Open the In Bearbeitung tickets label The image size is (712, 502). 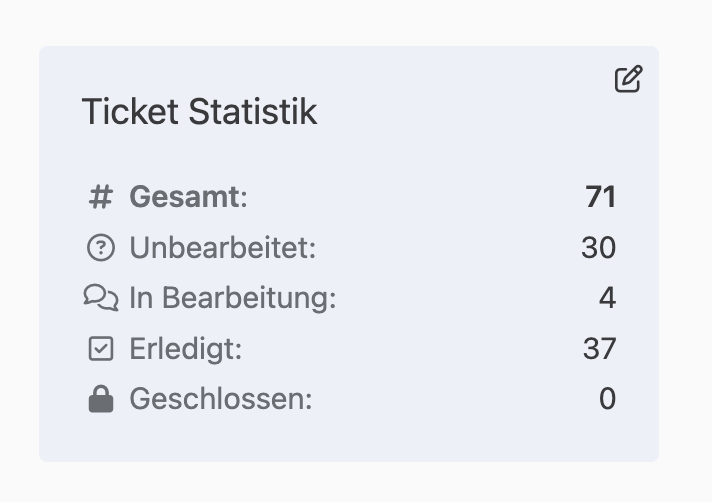pyautogui.click(x=233, y=298)
